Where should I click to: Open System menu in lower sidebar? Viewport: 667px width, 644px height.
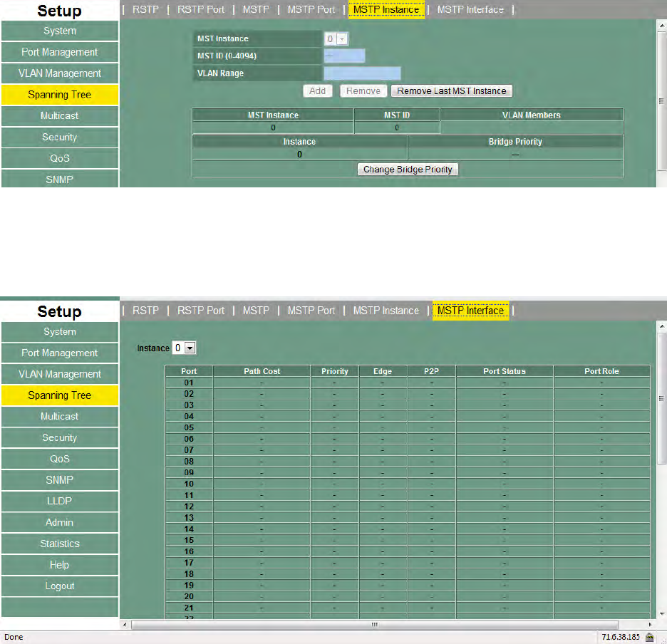click(x=60, y=331)
